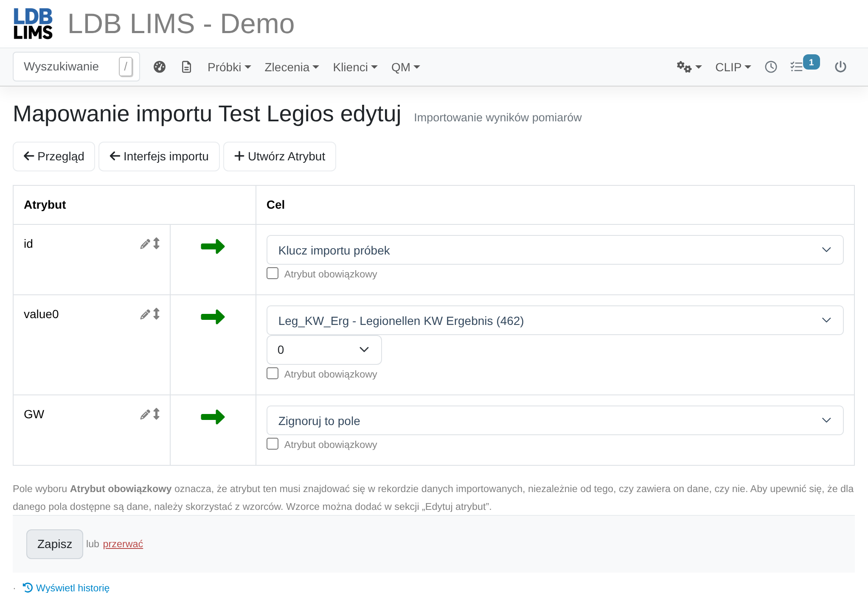This screenshot has width=868, height=593.
Task: Expand the Próbki menu
Action: point(229,67)
